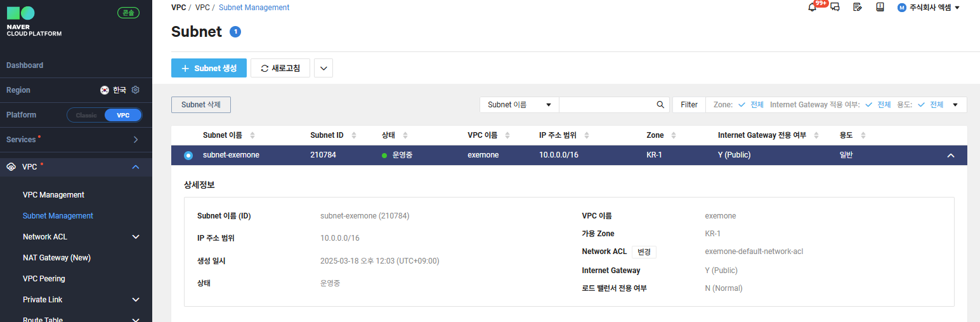Image resolution: width=980 pixels, height=322 pixels.
Task: Open the notepad with pencil icon
Action: click(858, 8)
